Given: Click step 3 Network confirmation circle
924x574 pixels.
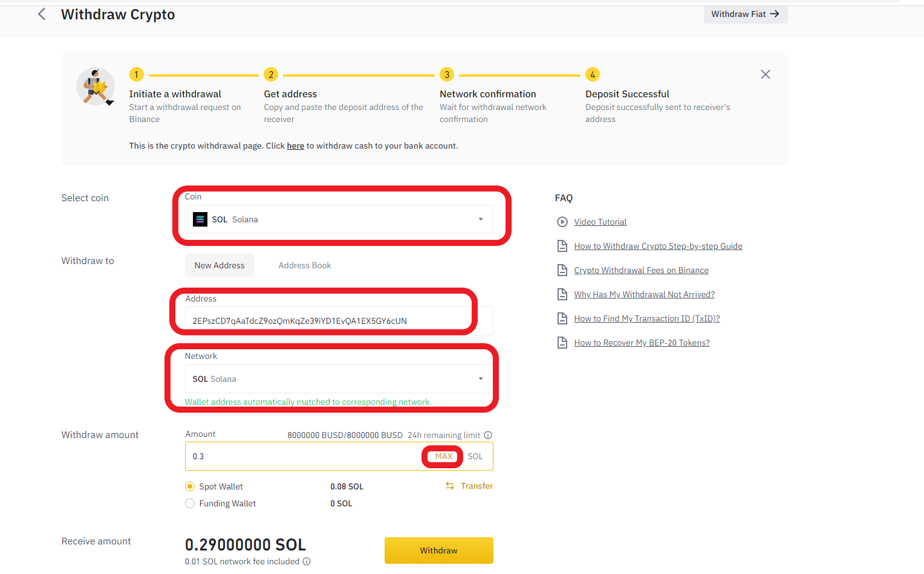Looking at the screenshot, I should click(447, 74).
